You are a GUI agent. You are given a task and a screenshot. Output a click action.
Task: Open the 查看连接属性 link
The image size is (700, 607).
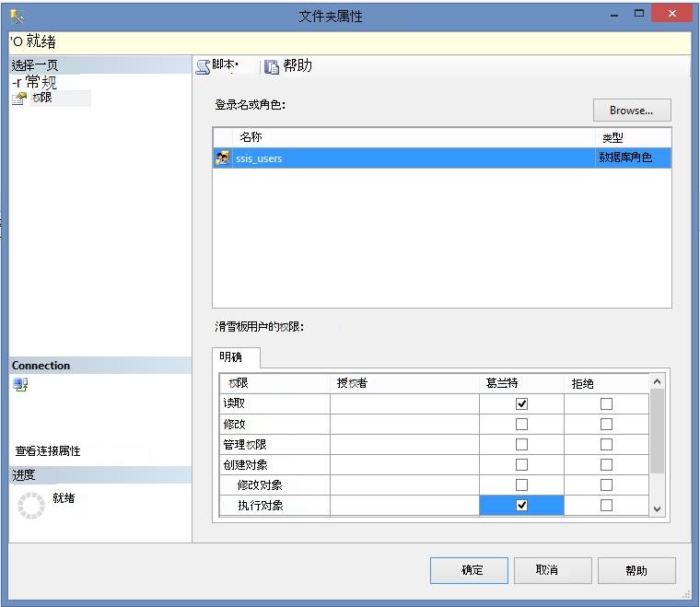(48, 450)
